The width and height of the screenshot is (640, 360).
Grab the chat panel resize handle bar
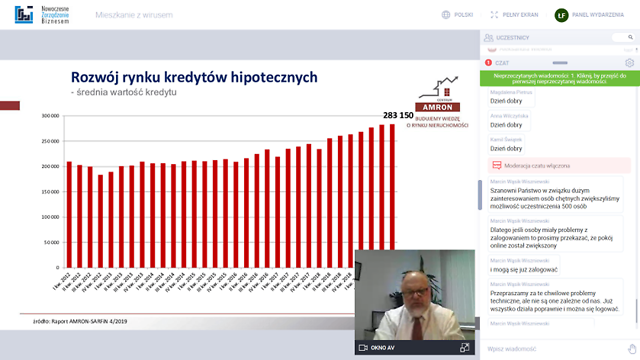[560, 63]
